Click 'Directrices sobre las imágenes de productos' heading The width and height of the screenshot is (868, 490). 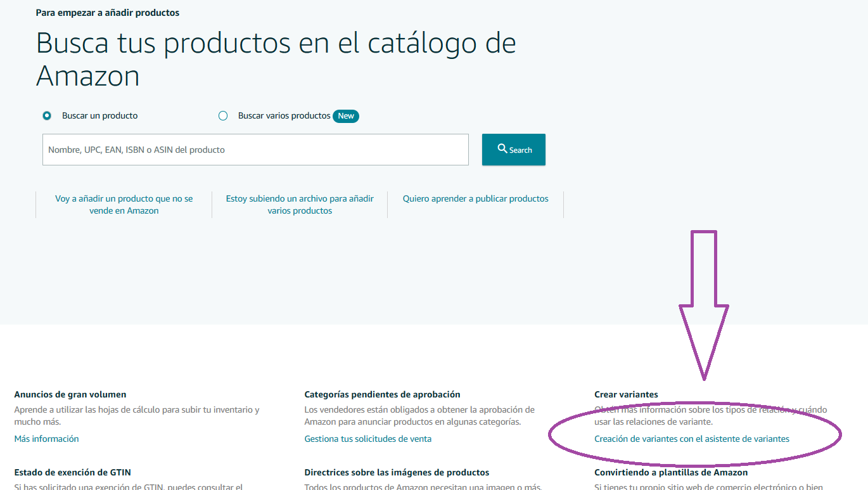pos(397,472)
